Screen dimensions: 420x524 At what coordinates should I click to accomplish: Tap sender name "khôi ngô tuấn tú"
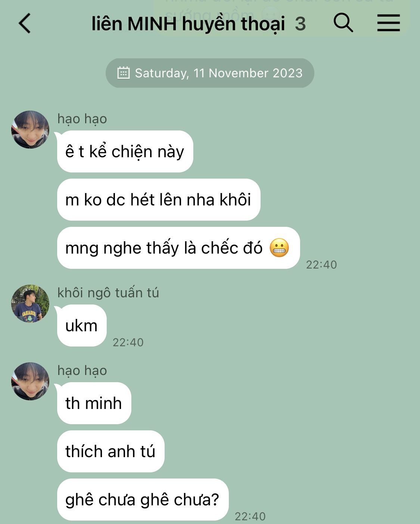[108, 292]
